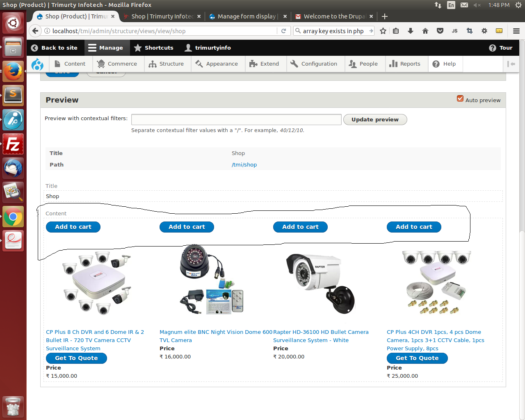Viewport: 525px width, 420px height.
Task: Click the Drupal logo in the admin toolbar
Action: click(x=37, y=64)
